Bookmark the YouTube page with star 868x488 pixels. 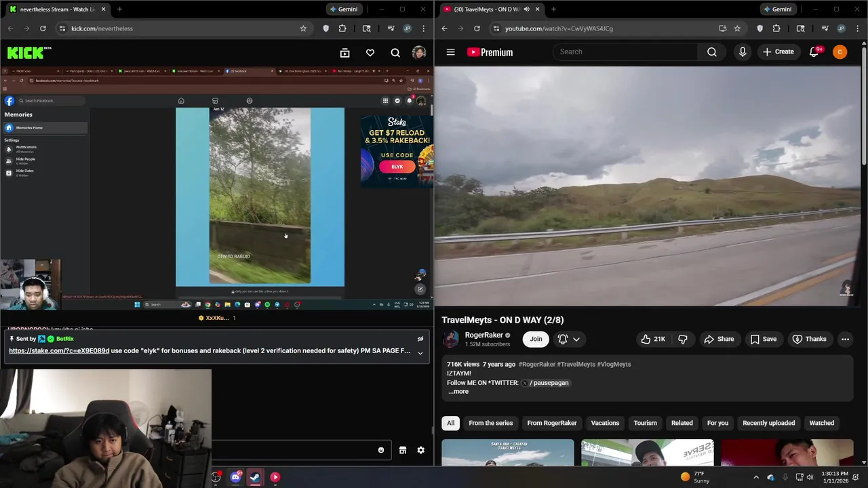(737, 28)
